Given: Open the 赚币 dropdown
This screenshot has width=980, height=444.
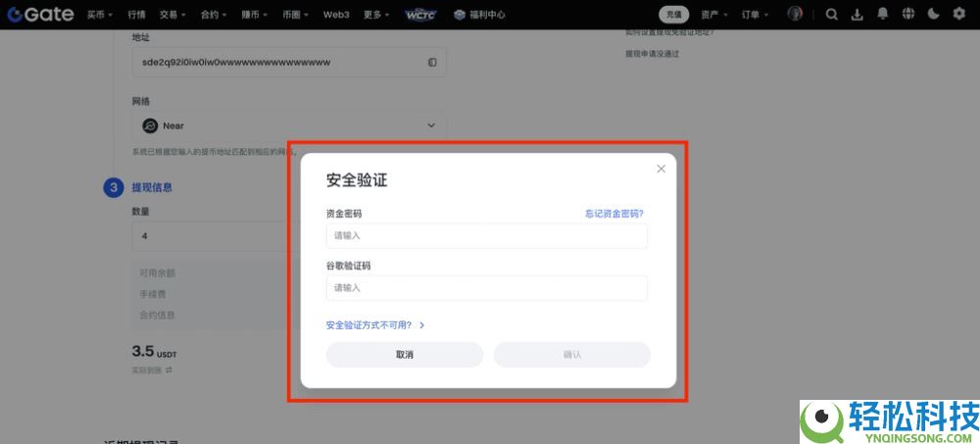Looking at the screenshot, I should point(255,15).
